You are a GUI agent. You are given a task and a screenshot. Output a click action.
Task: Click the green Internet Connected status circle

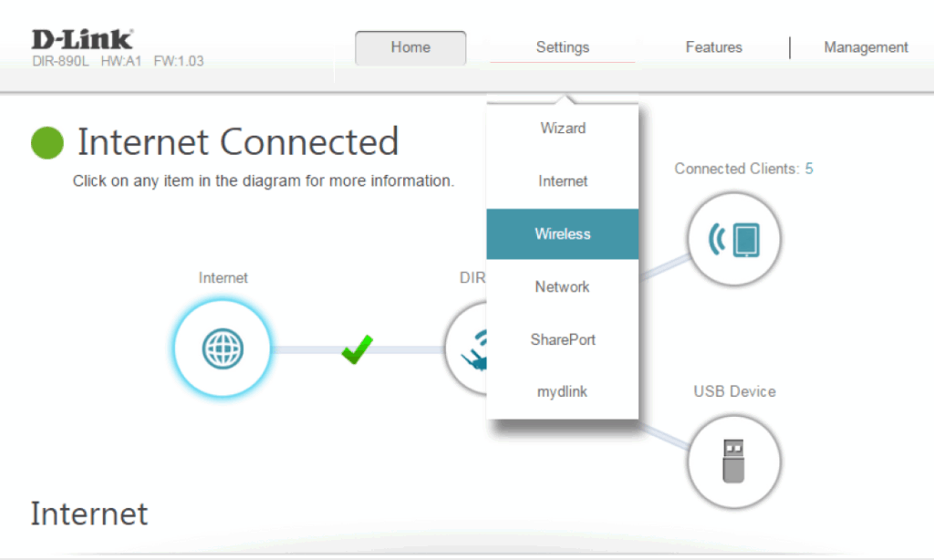[47, 142]
